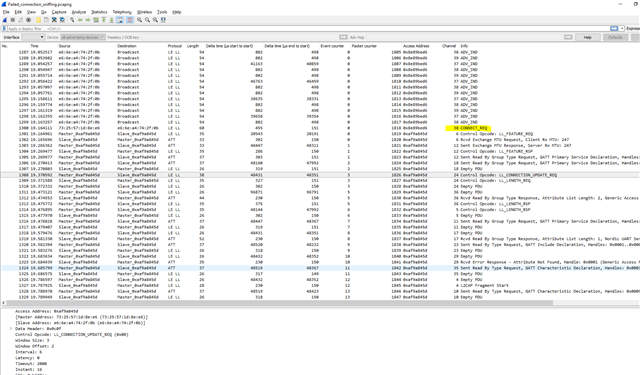The height and width of the screenshot is (375, 640).
Task: Open Find a packet magnifier icon
Action: 72,20
